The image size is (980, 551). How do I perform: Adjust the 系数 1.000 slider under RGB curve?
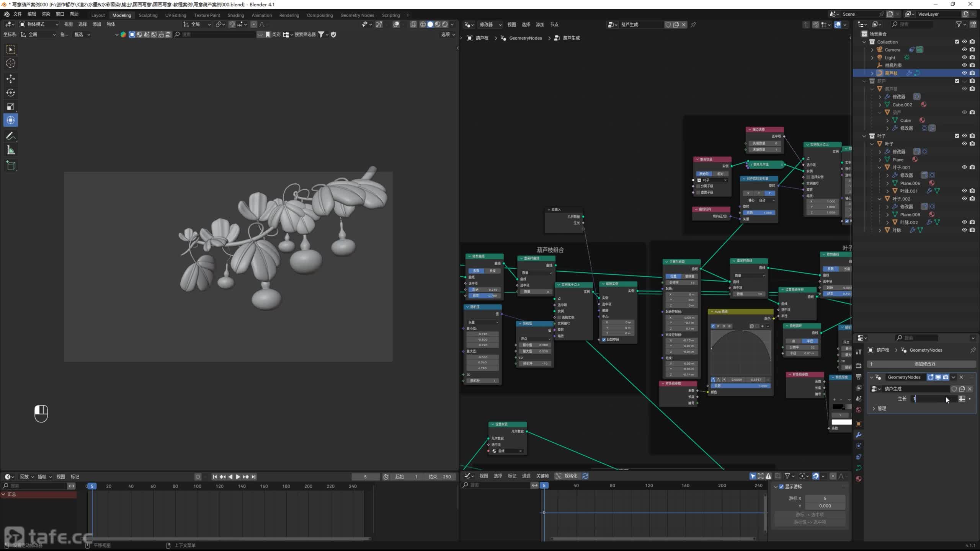click(741, 386)
